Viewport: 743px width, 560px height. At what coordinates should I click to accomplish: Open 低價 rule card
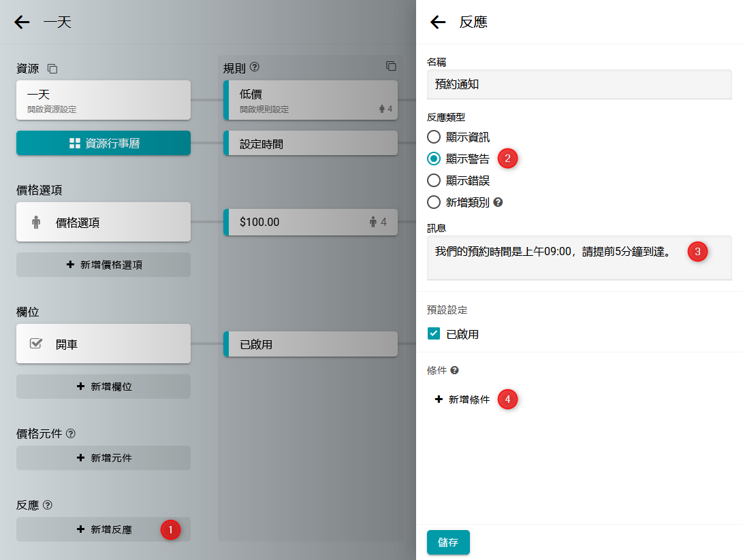(311, 99)
